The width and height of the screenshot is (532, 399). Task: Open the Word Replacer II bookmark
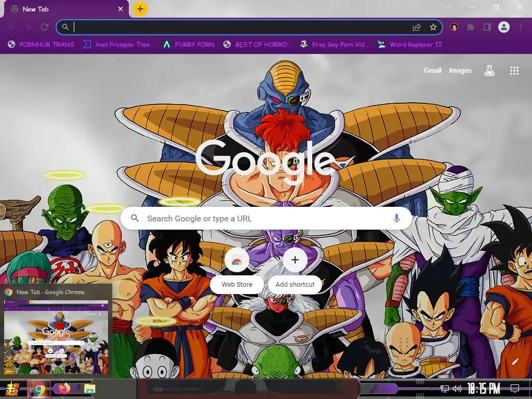(x=409, y=45)
